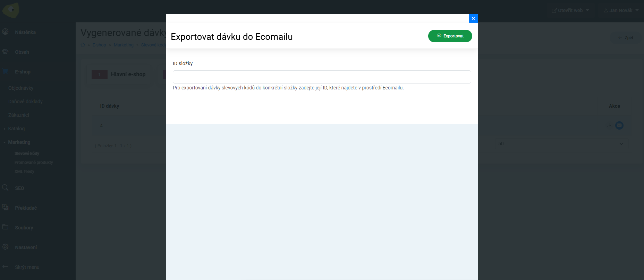Image resolution: width=644 pixels, height=280 pixels.
Task: Click the Zpět back button
Action: (626, 38)
